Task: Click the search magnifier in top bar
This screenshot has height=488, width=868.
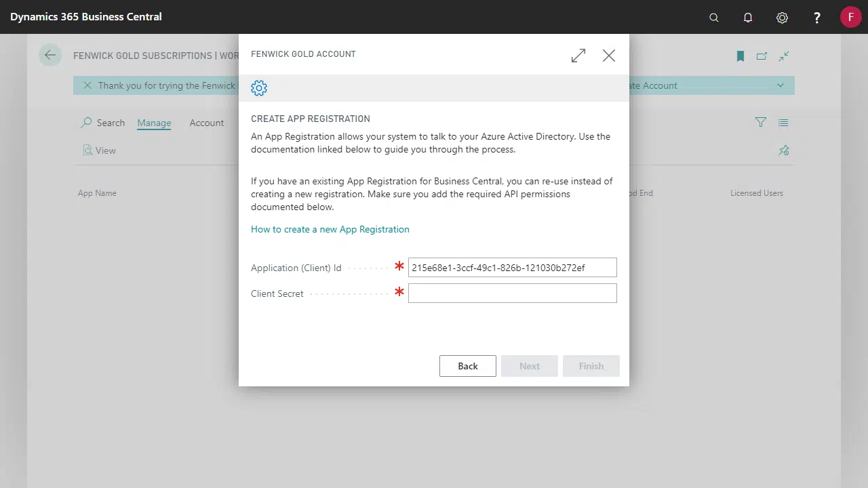Action: click(713, 18)
